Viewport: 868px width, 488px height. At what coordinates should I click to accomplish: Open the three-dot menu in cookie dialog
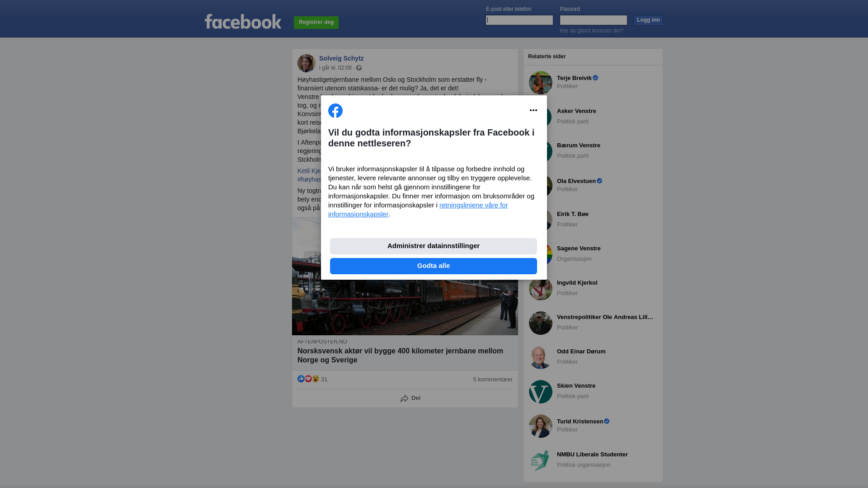(x=533, y=110)
